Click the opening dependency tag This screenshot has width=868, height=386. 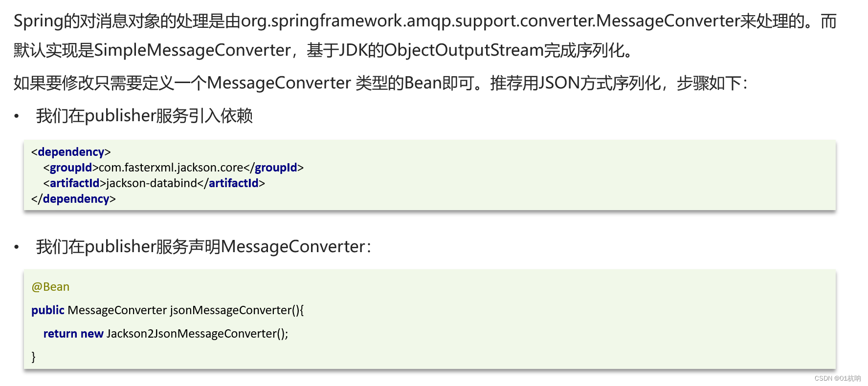(x=71, y=152)
